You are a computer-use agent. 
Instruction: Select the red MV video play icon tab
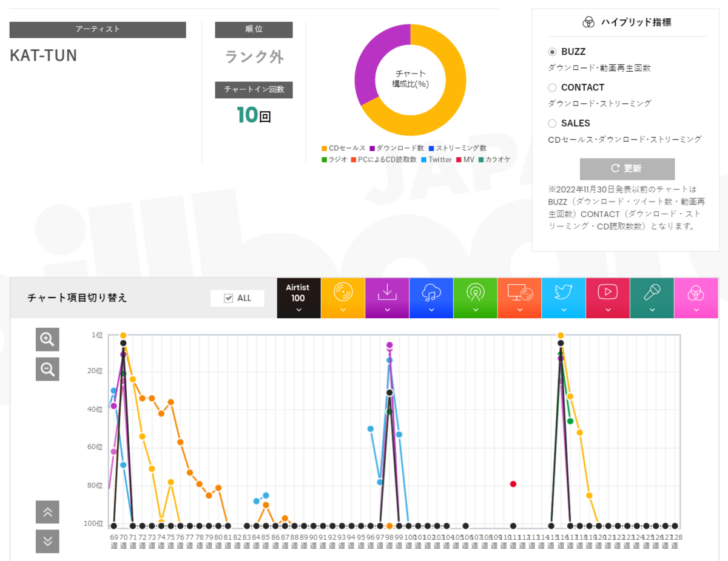(608, 298)
